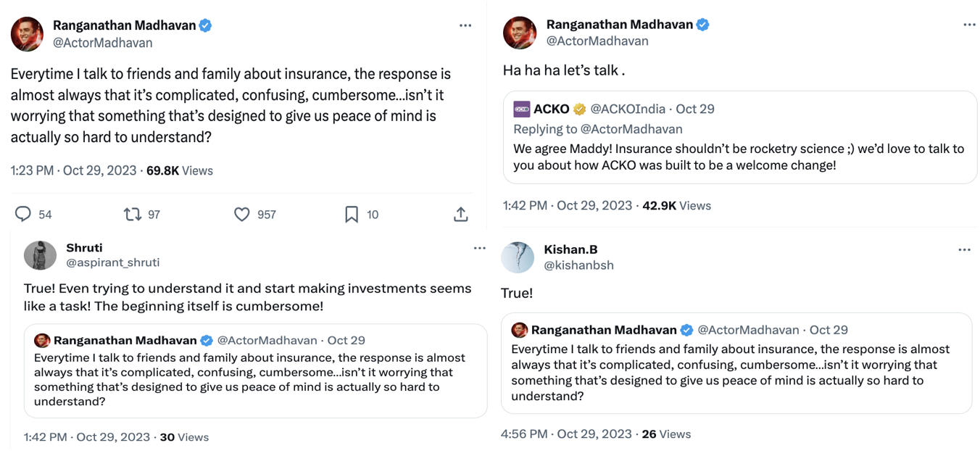Click Kishan.B's profile avatar

[x=518, y=257]
